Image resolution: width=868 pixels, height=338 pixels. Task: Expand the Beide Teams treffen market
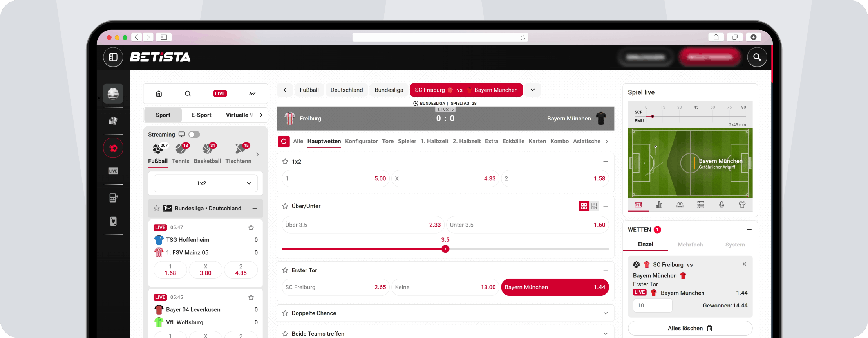click(606, 334)
